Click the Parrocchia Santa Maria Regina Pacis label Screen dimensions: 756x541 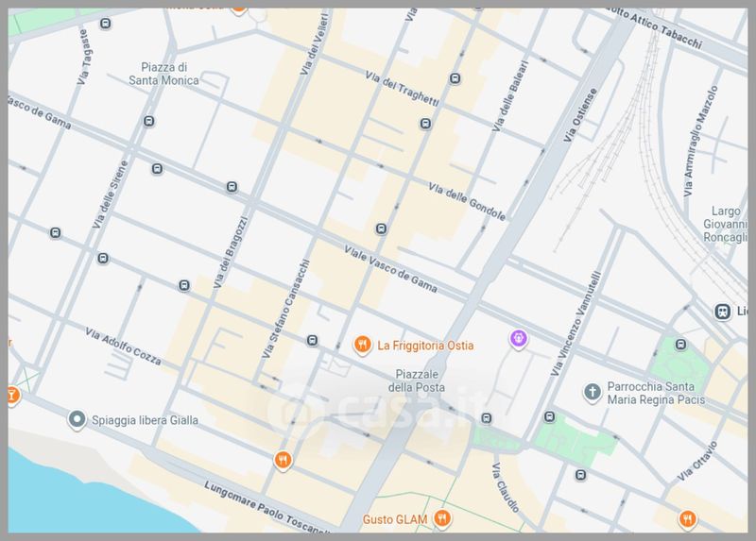point(652,393)
